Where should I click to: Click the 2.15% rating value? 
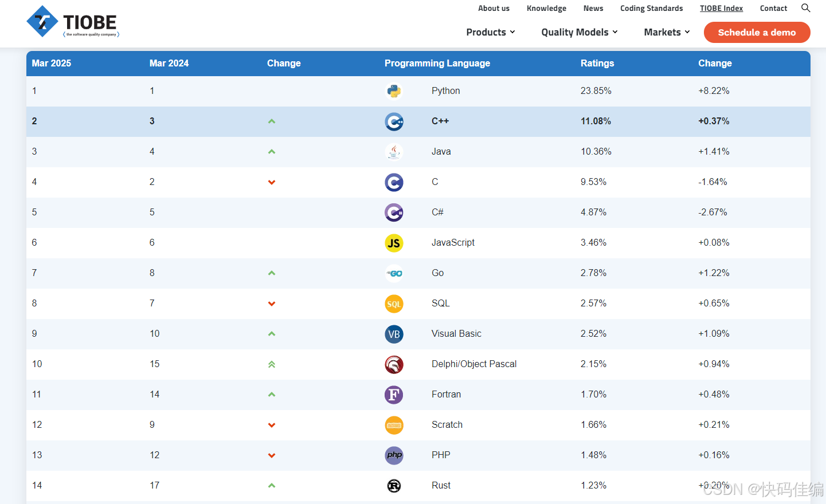593,364
